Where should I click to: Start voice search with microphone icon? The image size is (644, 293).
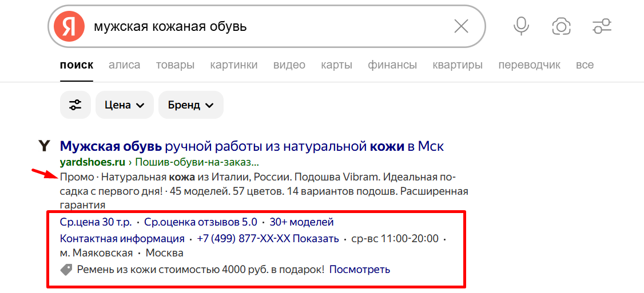pos(521,26)
